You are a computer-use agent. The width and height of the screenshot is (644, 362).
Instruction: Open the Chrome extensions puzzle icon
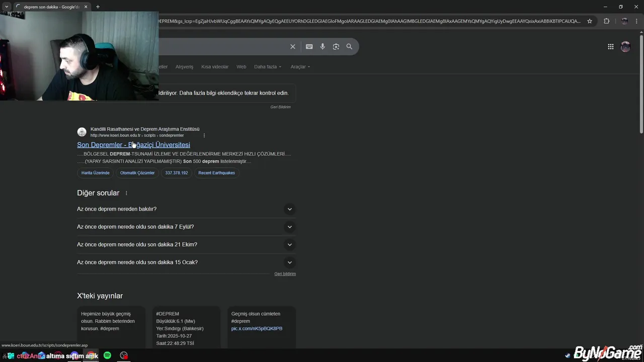pos(606,21)
